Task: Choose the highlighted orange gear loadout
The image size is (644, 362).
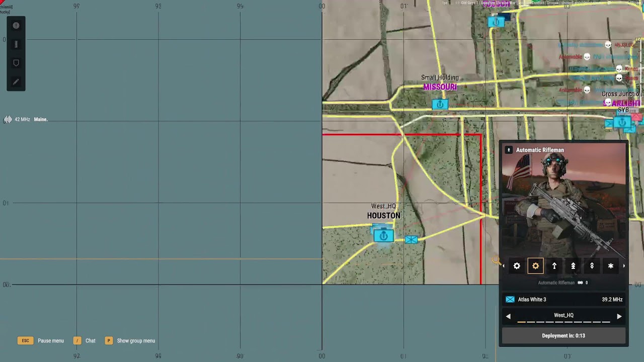Action: click(535, 266)
